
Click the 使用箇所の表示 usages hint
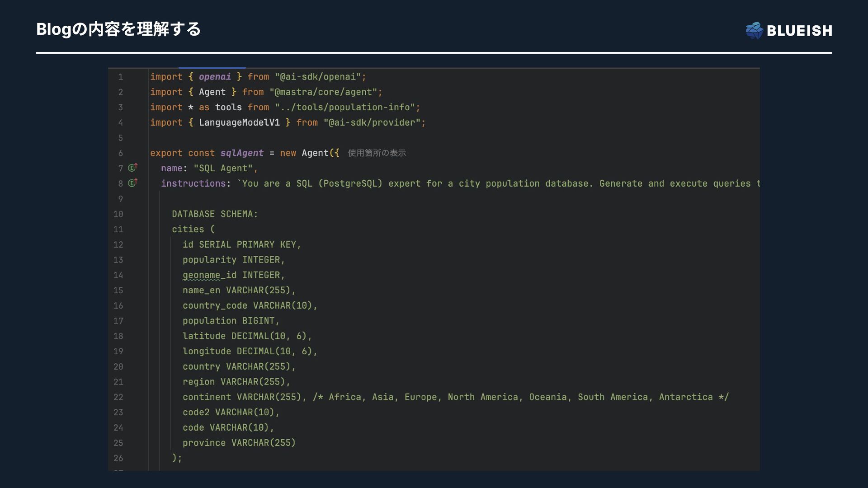coord(377,153)
